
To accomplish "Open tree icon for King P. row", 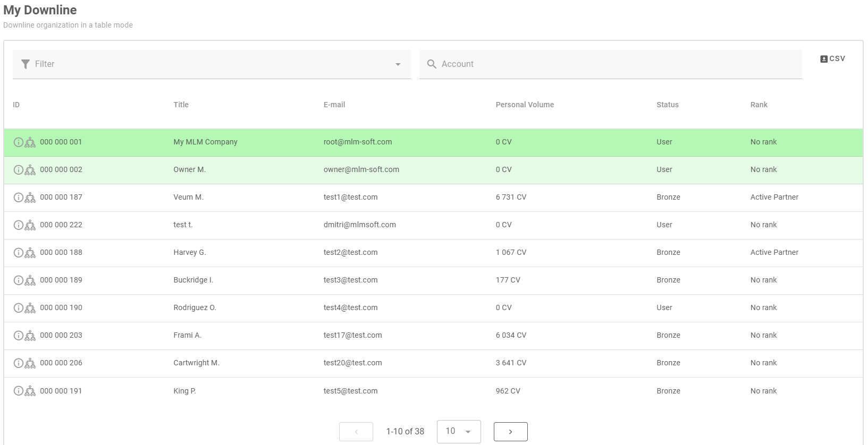I will [x=30, y=391].
